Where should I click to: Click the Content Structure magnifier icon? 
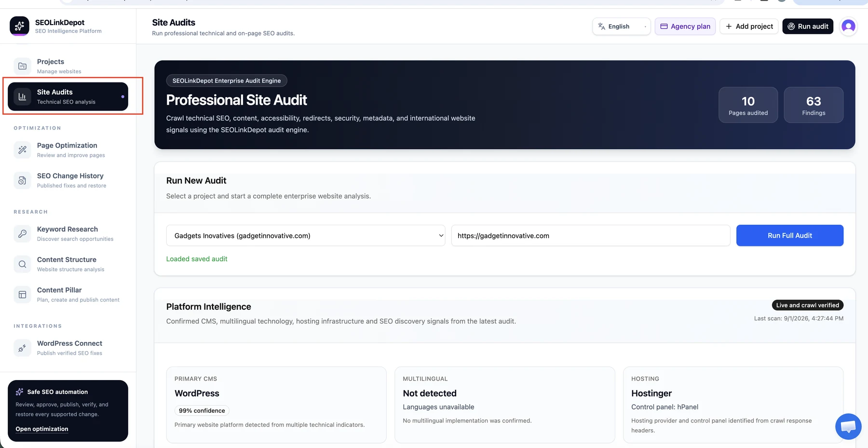22,264
